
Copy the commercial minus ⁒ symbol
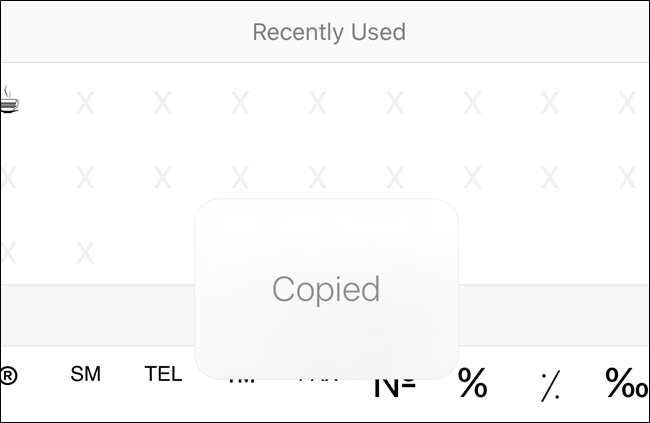tap(551, 386)
